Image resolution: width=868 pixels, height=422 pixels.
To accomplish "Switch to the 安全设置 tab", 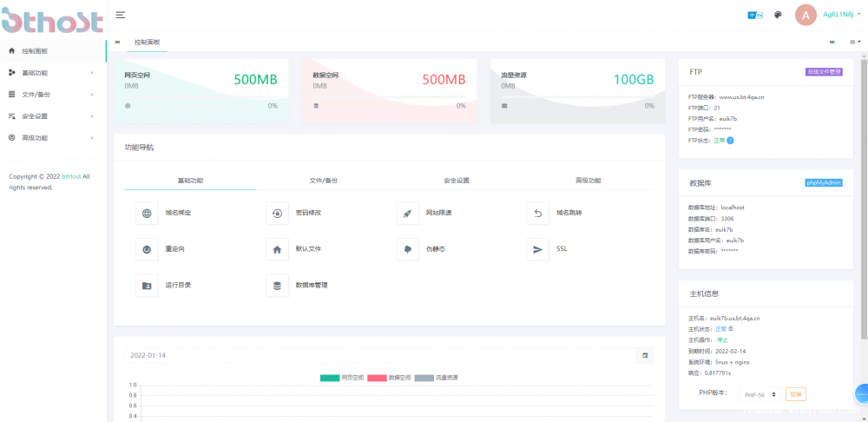I will (456, 181).
